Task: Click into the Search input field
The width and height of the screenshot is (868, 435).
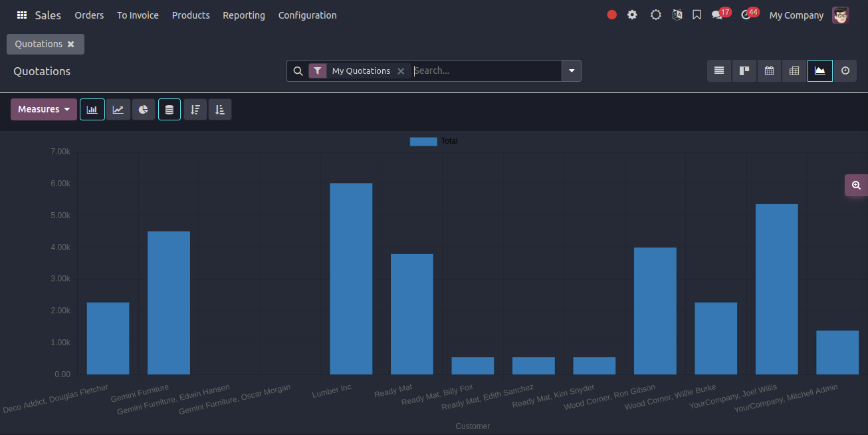Action: (x=487, y=71)
